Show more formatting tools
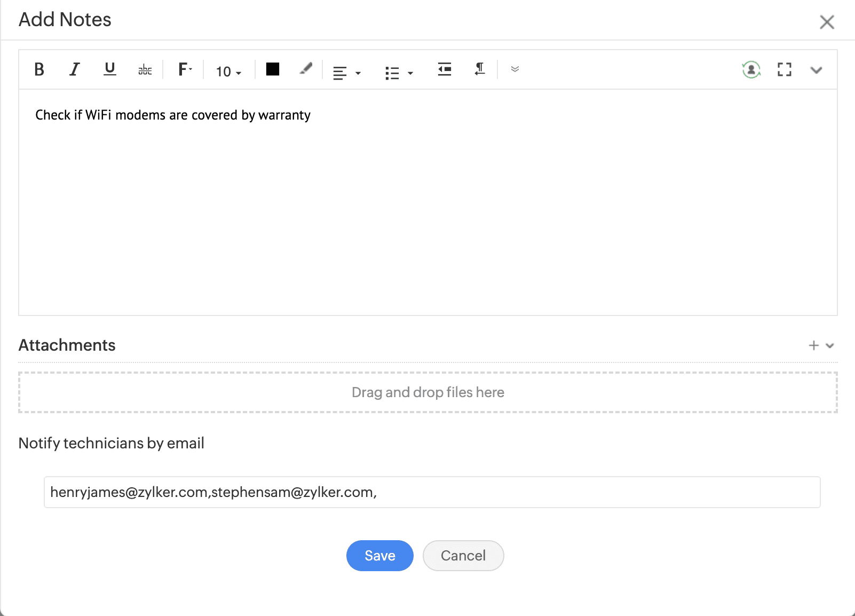855x616 pixels. click(x=515, y=69)
